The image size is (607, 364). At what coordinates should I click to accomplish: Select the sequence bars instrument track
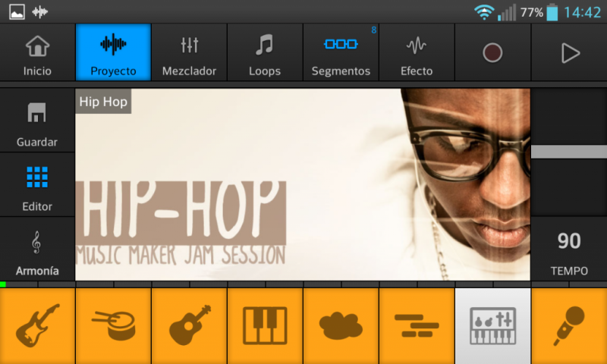pos(417,325)
